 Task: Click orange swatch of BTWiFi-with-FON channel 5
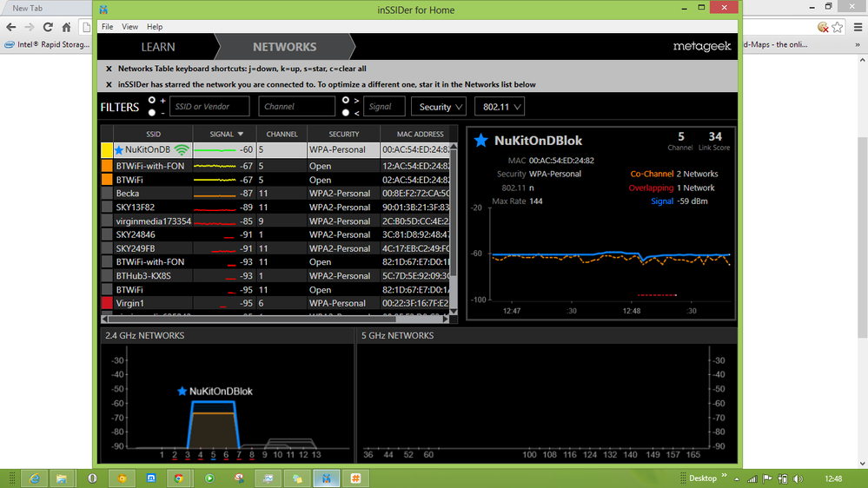[x=107, y=166]
